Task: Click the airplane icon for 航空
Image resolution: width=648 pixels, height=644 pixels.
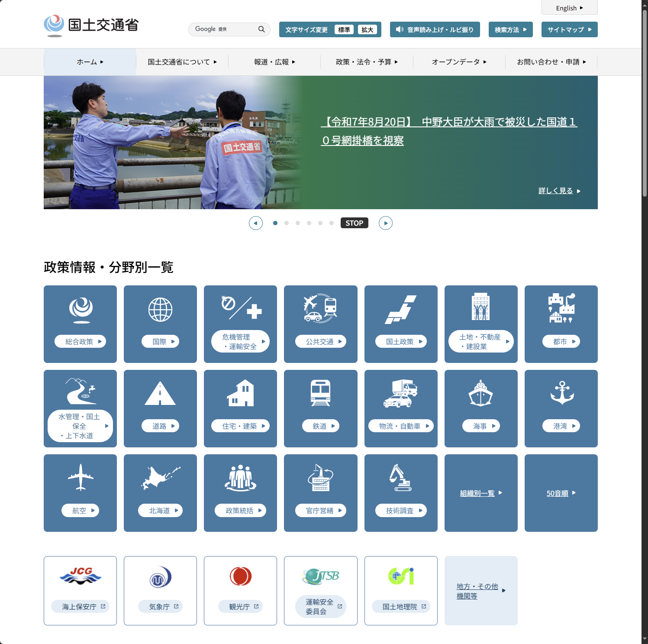Action: point(81,477)
